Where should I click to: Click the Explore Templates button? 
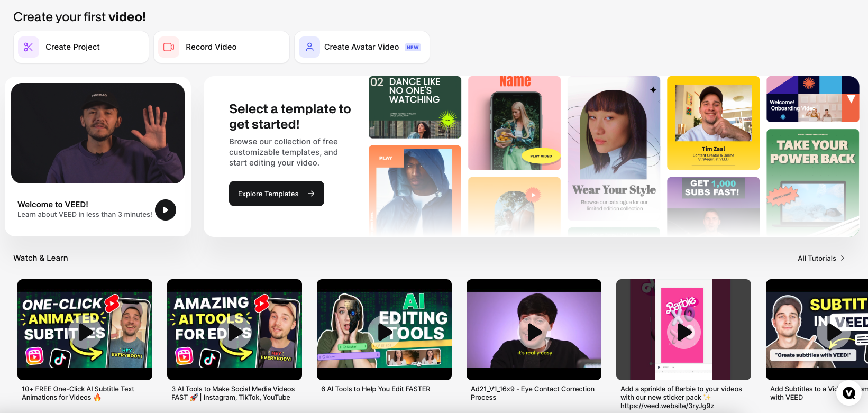[276, 194]
